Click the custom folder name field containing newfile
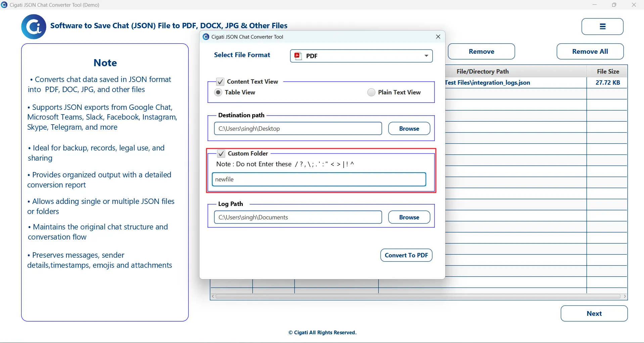Image resolution: width=644 pixels, height=343 pixels. click(319, 179)
